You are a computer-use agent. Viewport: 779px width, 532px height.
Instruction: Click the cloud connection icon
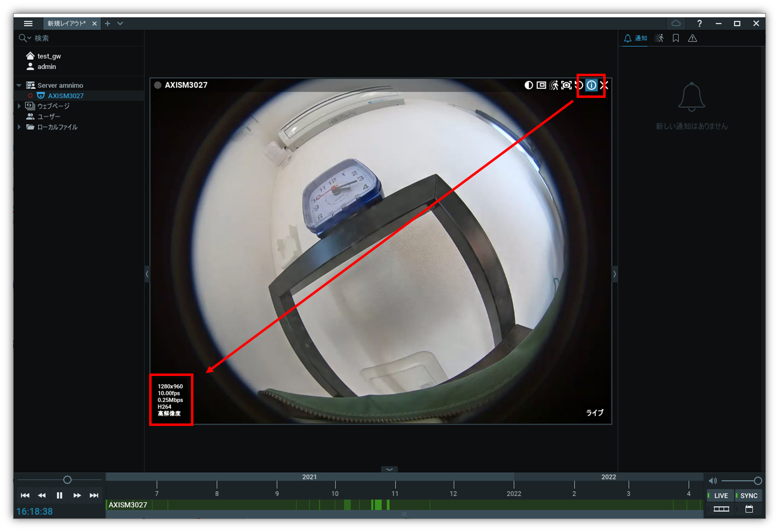[x=676, y=23]
